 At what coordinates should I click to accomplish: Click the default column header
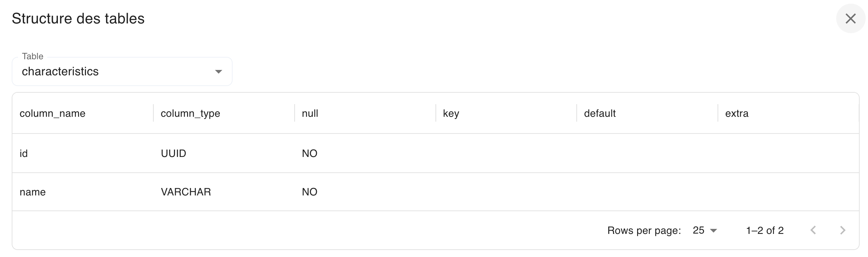(x=599, y=113)
